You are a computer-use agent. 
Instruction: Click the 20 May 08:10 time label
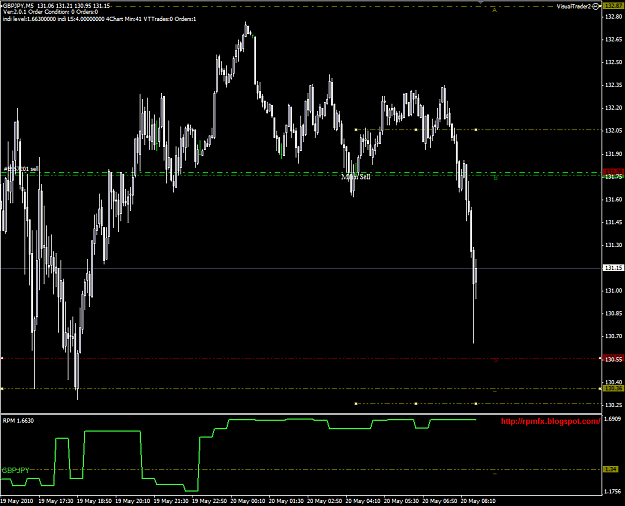click(478, 501)
